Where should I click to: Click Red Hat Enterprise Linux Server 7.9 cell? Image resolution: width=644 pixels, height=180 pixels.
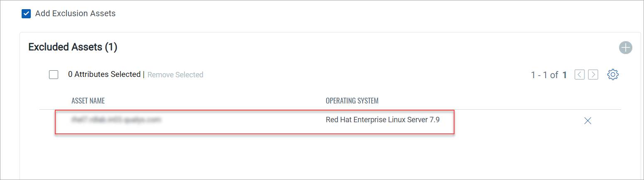(382, 120)
